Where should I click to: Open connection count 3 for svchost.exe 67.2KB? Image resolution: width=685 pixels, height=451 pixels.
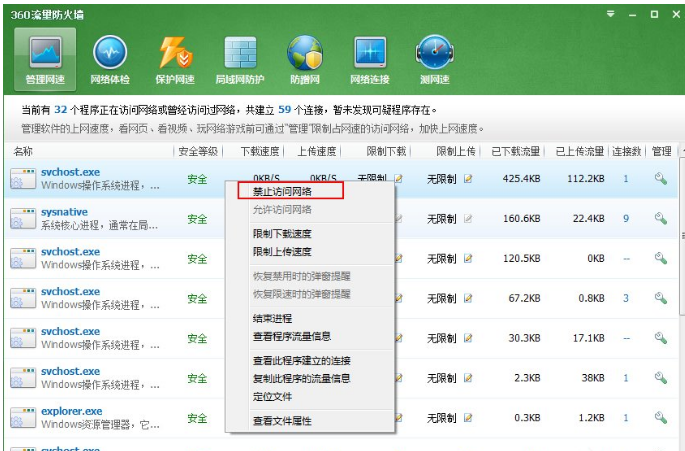[x=626, y=298]
